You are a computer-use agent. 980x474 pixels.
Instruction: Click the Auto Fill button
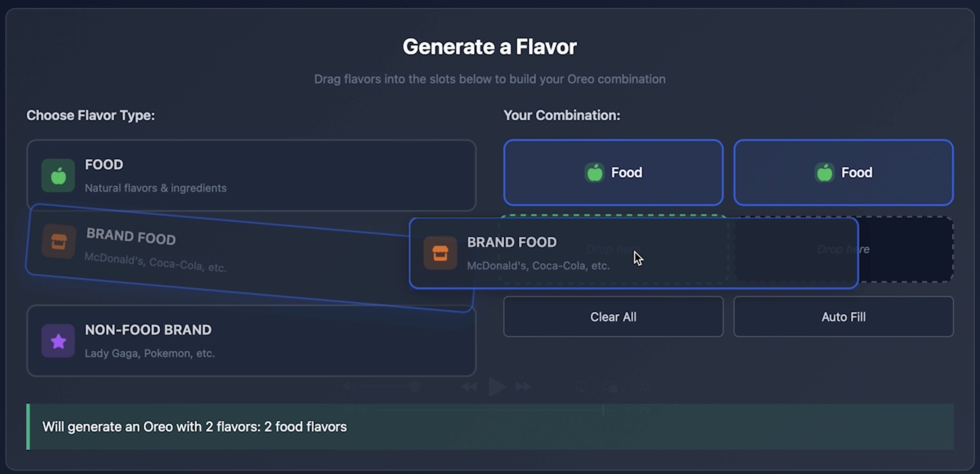[x=843, y=317]
